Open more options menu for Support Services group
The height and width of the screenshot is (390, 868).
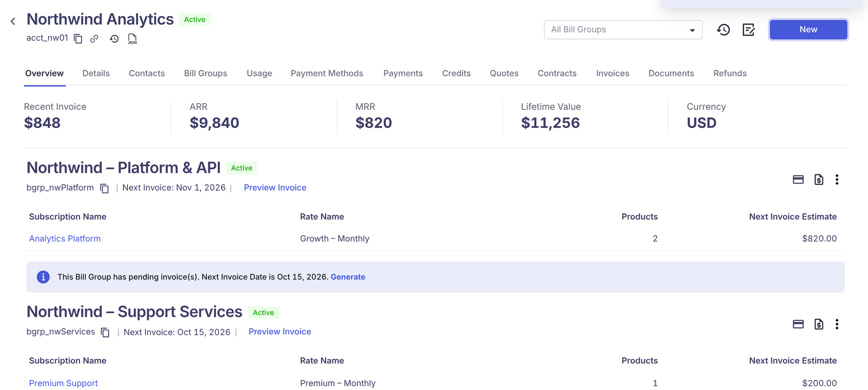[837, 324]
